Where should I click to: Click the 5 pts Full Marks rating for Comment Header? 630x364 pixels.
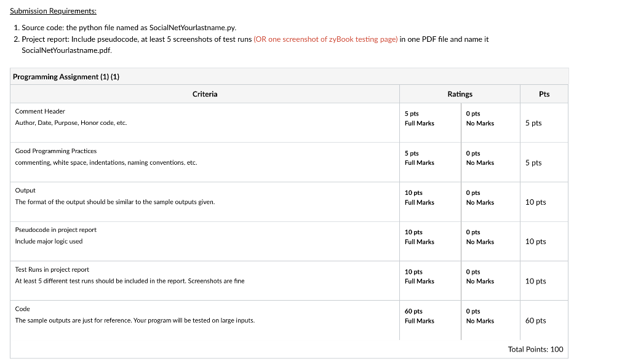click(x=418, y=118)
